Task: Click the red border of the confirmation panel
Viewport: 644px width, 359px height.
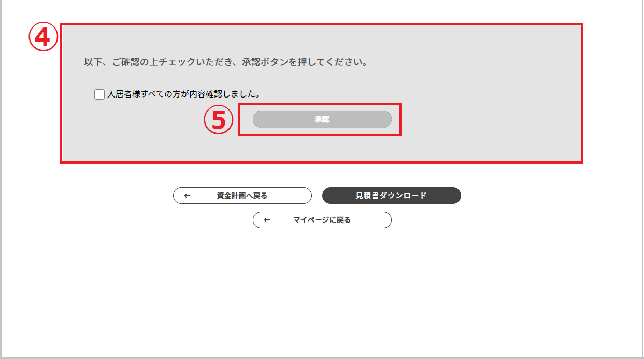Action: 321,24
